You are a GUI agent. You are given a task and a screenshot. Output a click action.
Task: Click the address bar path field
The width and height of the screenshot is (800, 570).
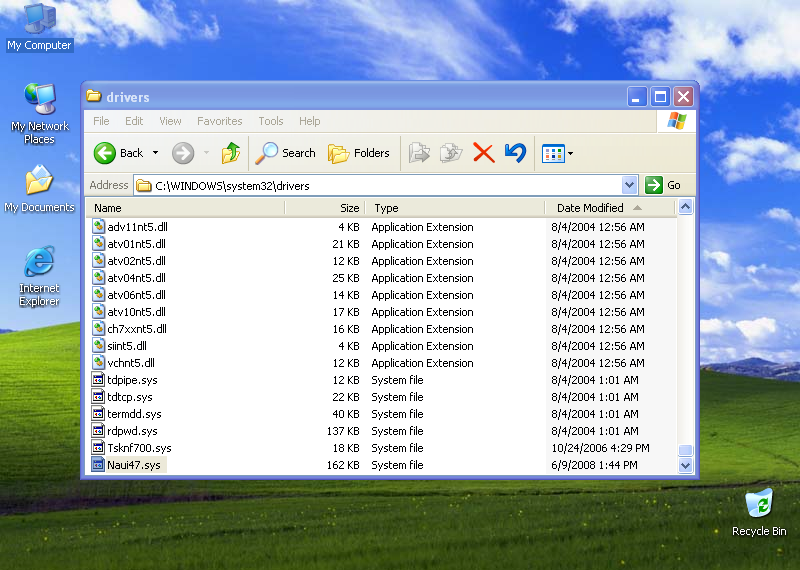coord(380,185)
